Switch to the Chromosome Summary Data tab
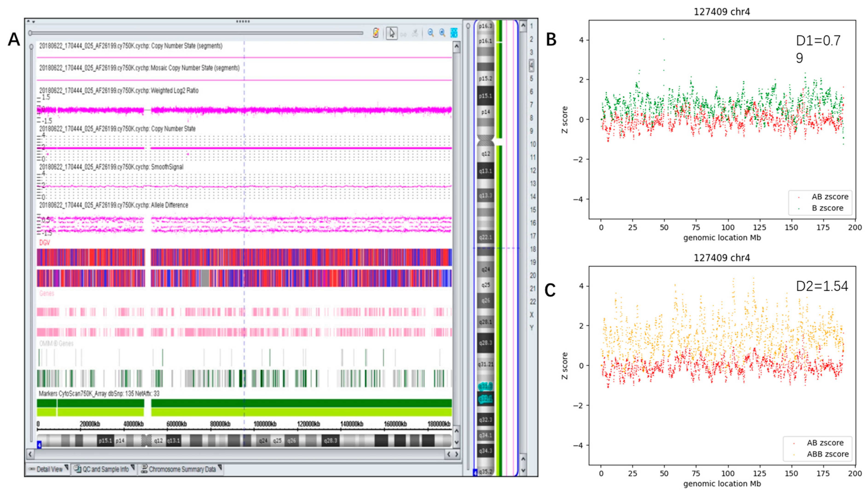This screenshot has height=493, width=868. (x=182, y=469)
